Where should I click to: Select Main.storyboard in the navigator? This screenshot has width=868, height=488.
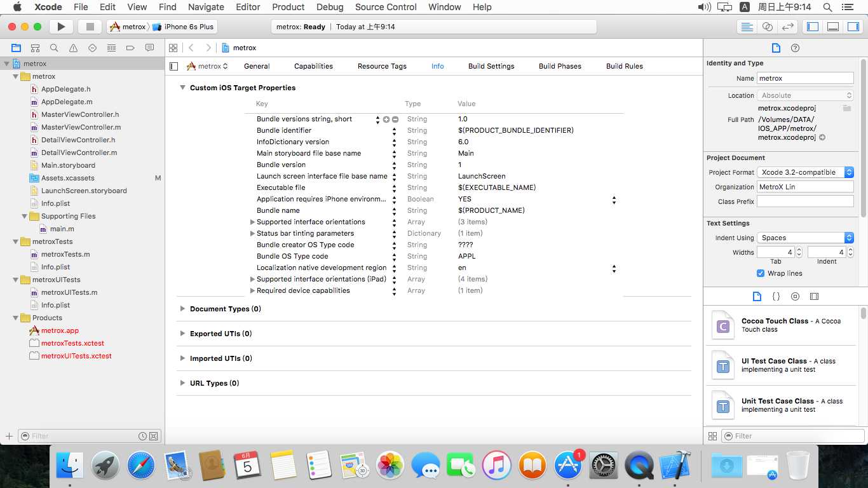68,165
